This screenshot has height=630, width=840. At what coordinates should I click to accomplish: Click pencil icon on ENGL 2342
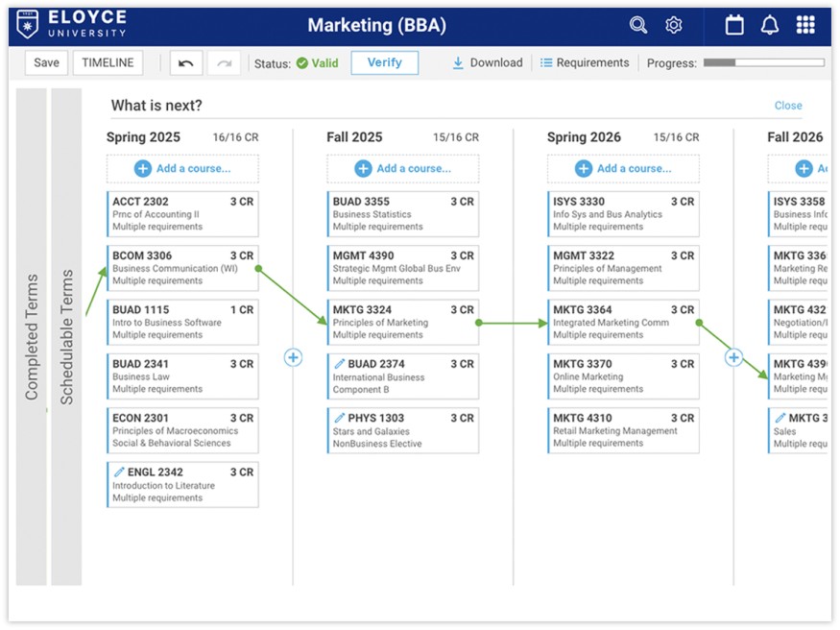(x=119, y=472)
